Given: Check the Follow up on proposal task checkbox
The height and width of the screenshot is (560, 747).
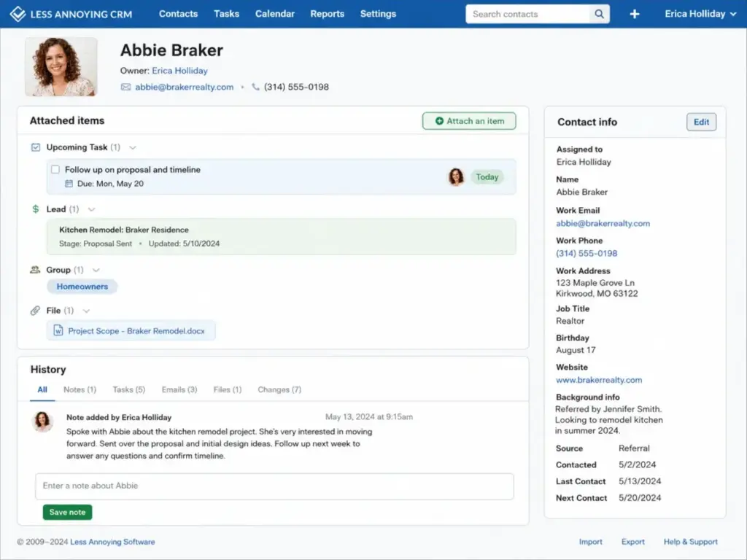Looking at the screenshot, I should coord(55,169).
